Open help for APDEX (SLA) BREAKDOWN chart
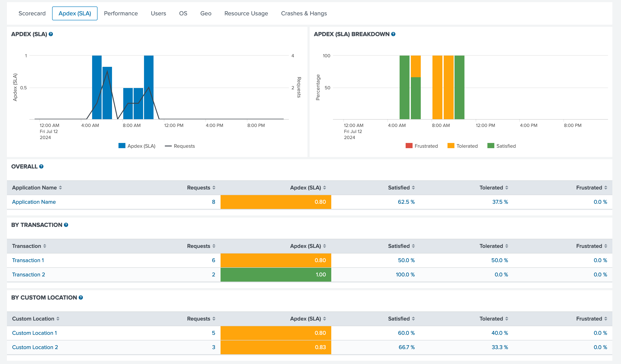621x364 pixels. (x=393, y=34)
